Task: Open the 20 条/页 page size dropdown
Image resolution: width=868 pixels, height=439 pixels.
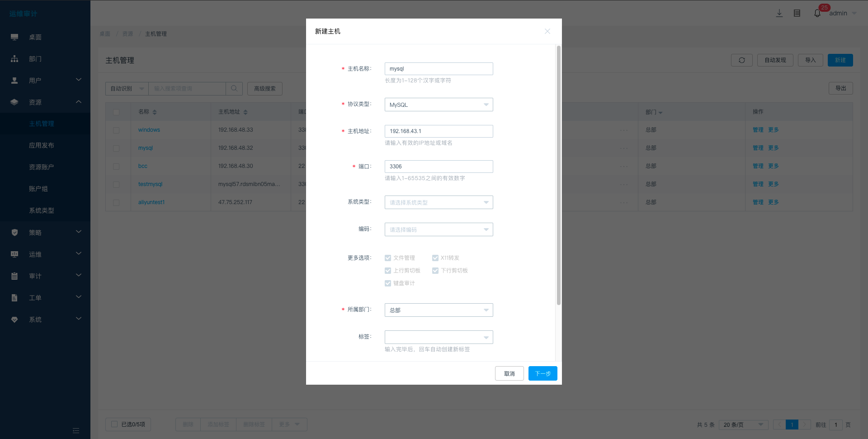Action: (x=743, y=425)
